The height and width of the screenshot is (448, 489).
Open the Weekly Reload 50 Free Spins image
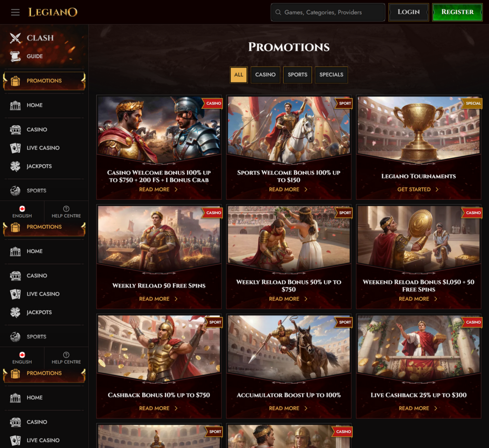(x=159, y=239)
